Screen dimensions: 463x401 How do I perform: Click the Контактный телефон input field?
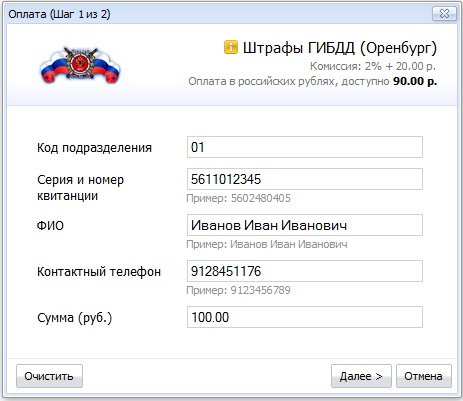pos(305,271)
